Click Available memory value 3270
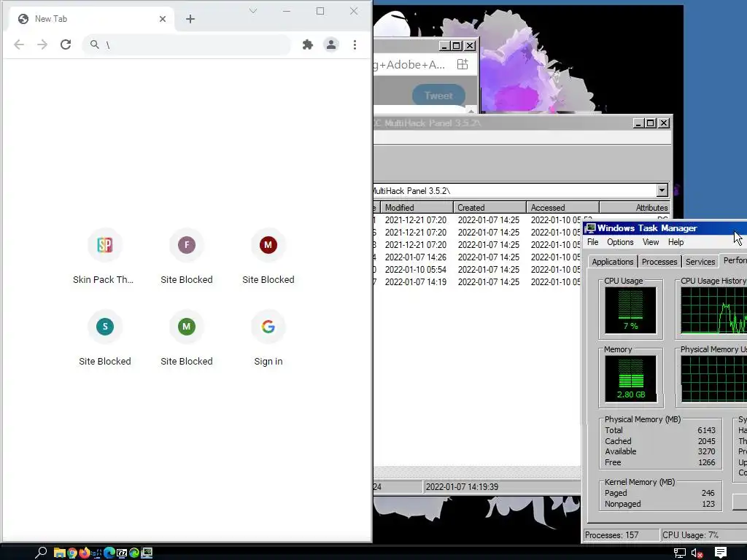Viewport: 747px width, 560px height. point(706,451)
